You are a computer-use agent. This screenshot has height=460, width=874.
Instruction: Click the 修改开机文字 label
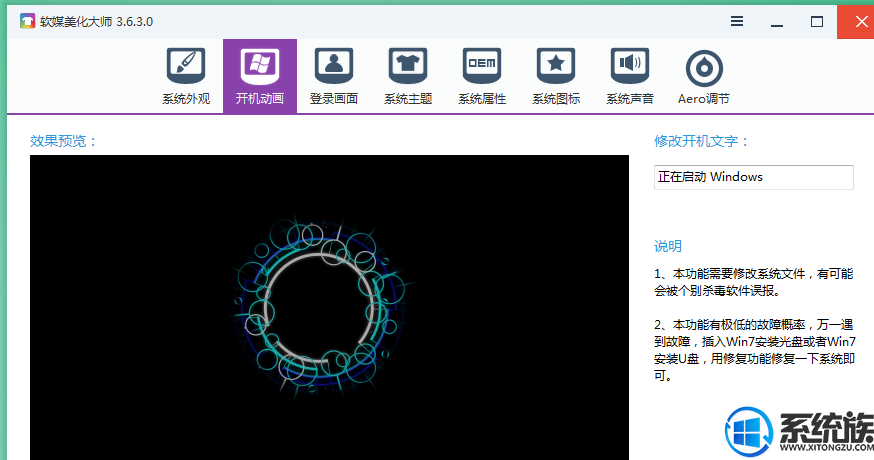click(x=701, y=141)
